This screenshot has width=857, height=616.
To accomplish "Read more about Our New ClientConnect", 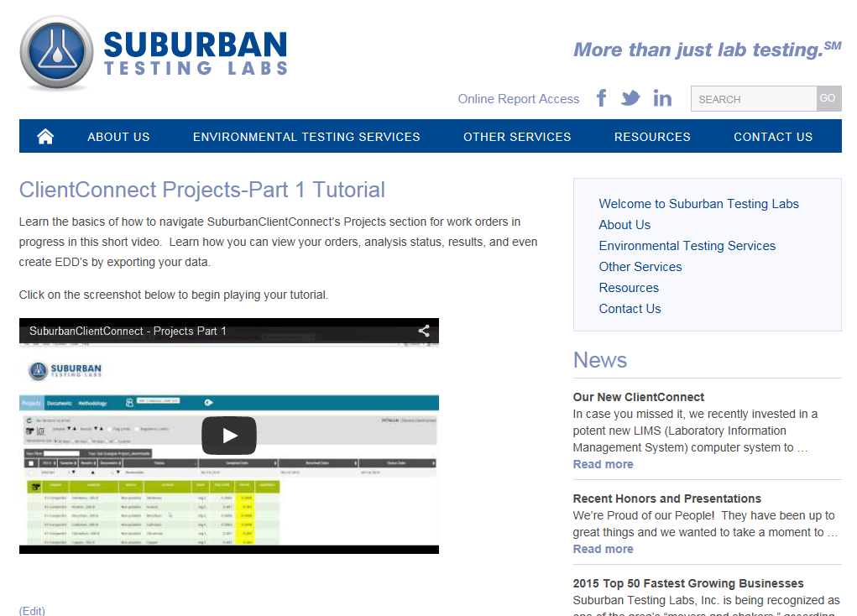I will pyautogui.click(x=603, y=463).
